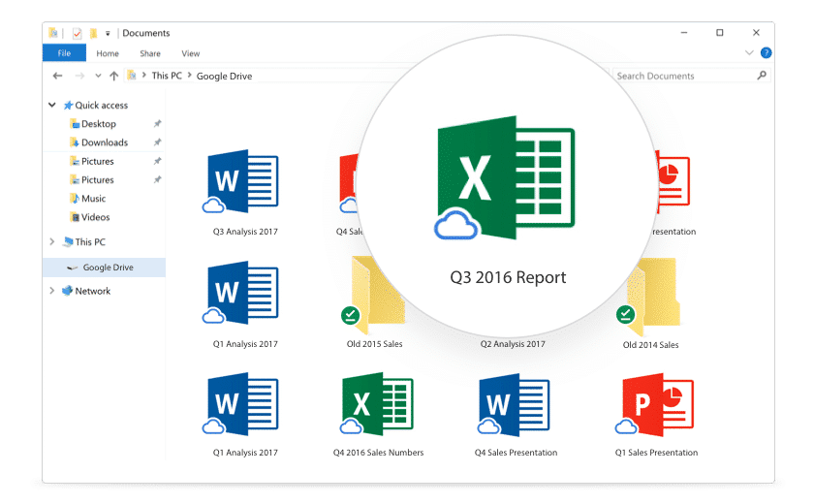
Task: Maximize the Documents window
Action: pyautogui.click(x=719, y=33)
